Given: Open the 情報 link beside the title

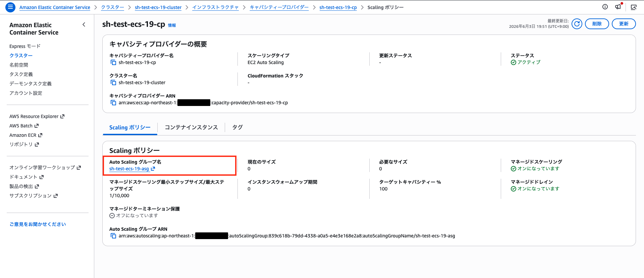Looking at the screenshot, I should click(172, 25).
